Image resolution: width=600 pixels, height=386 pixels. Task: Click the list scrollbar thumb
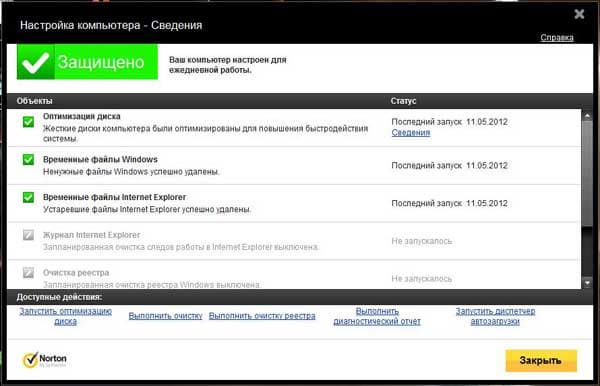click(x=587, y=174)
